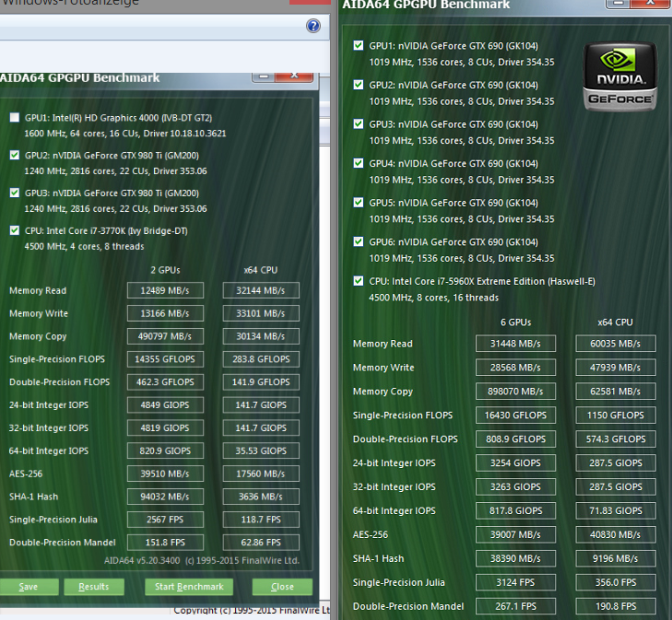The image size is (672, 620).
Task: Select the 94032 MB/s SHA-1 Hash result
Action: (165, 497)
